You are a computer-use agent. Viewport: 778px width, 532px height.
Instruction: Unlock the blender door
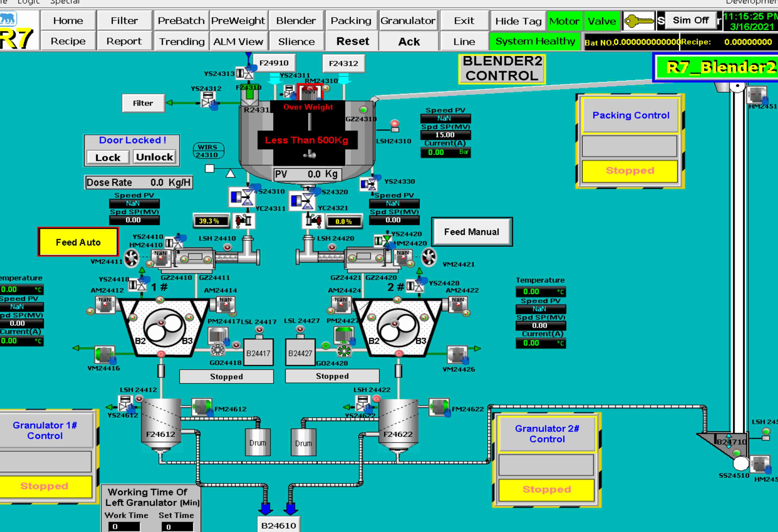click(x=154, y=157)
